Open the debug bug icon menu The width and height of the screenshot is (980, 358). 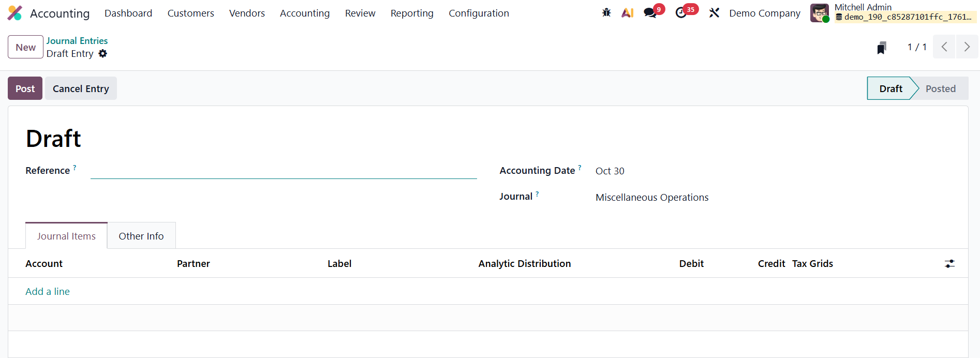coord(606,13)
